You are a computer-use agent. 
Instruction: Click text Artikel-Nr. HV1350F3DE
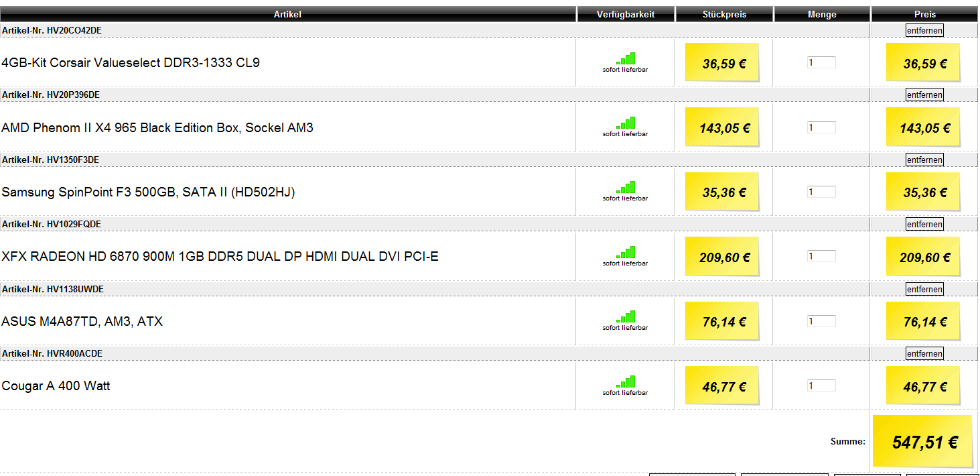(51, 160)
